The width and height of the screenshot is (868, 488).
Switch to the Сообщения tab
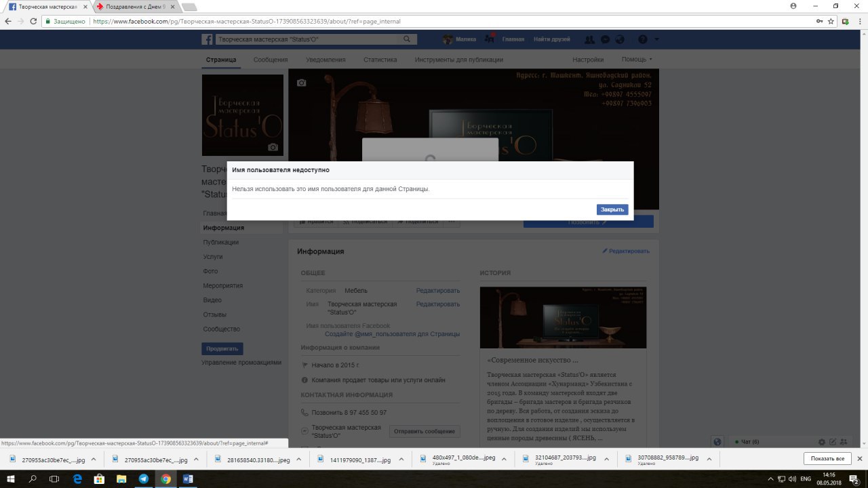click(271, 60)
